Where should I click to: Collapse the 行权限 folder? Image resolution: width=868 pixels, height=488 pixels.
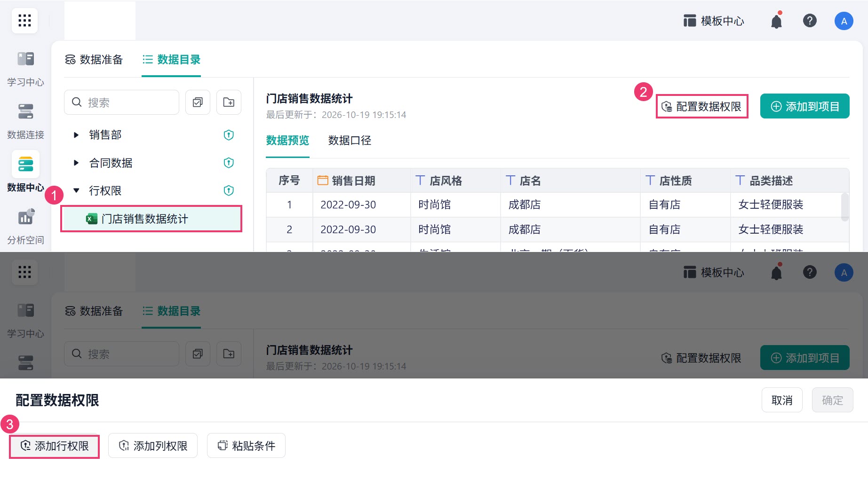(76, 190)
